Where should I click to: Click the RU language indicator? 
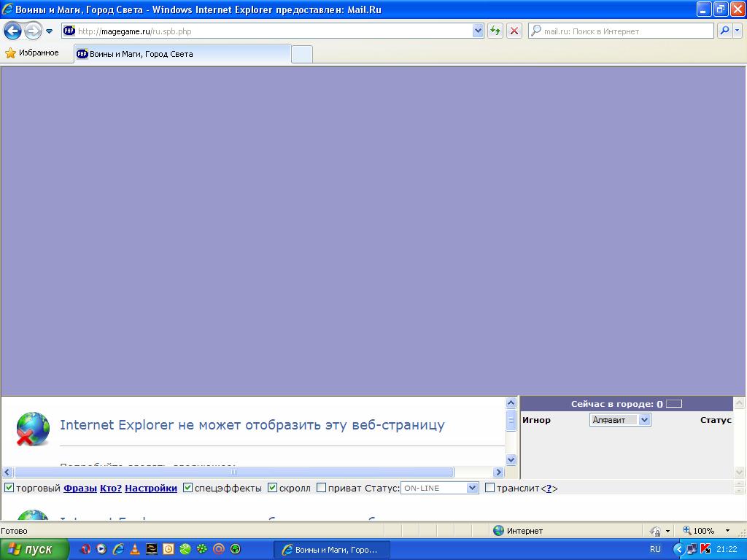point(656,550)
